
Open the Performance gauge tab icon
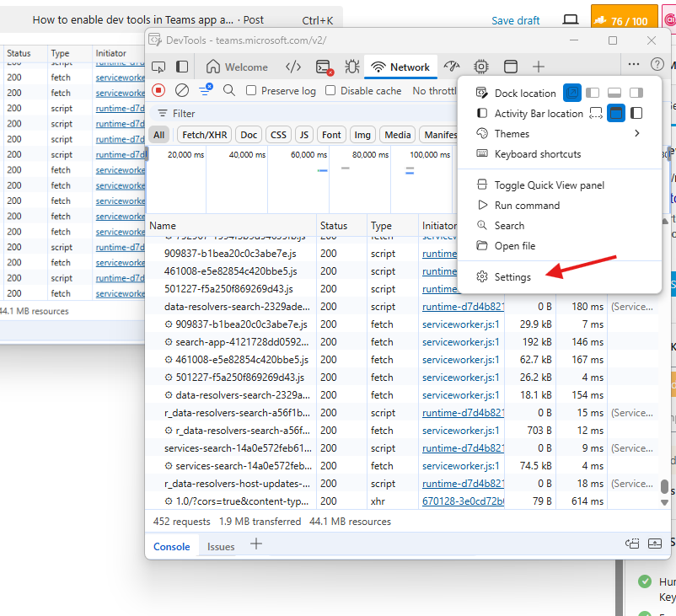[x=453, y=67]
